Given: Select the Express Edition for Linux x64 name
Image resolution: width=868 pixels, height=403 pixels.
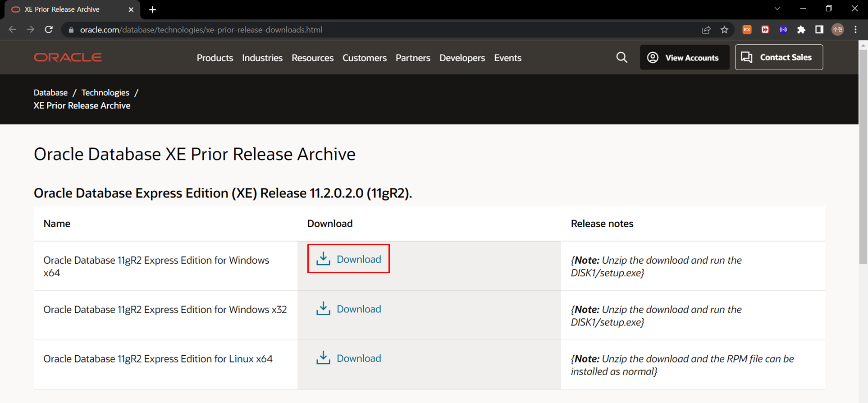Looking at the screenshot, I should (158, 359).
